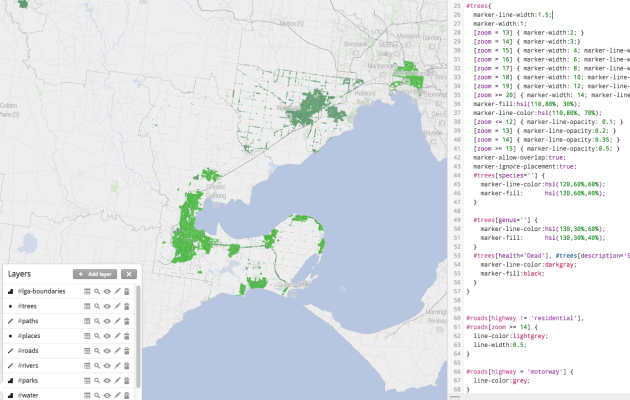630x400 pixels.
Task: Click the Add layer button
Action: pos(95,273)
